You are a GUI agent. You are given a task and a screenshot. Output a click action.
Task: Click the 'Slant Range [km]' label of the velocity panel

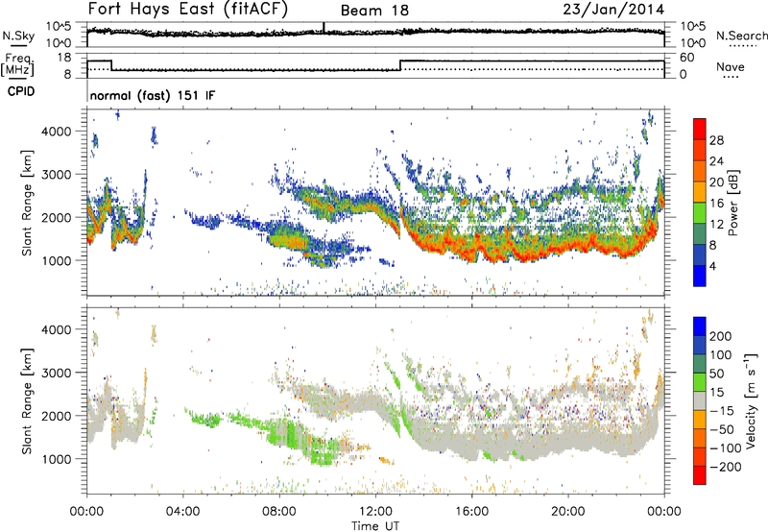coord(27,400)
